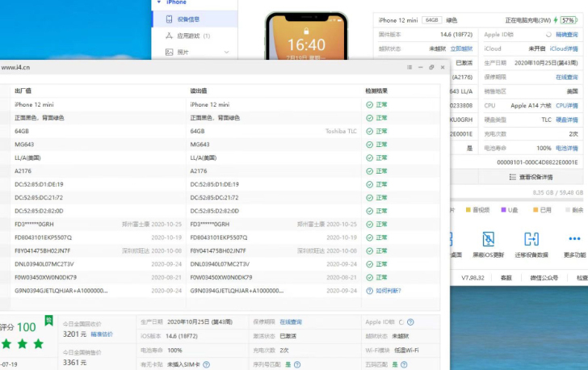
Task: Click 精准估价 link beside 3201 元
Action: pos(102,334)
